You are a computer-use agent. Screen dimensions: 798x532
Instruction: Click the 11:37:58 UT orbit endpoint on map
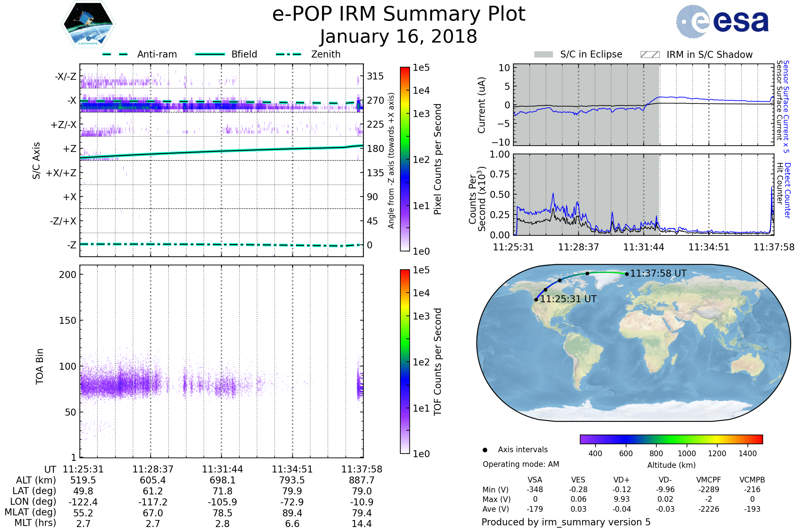627,274
